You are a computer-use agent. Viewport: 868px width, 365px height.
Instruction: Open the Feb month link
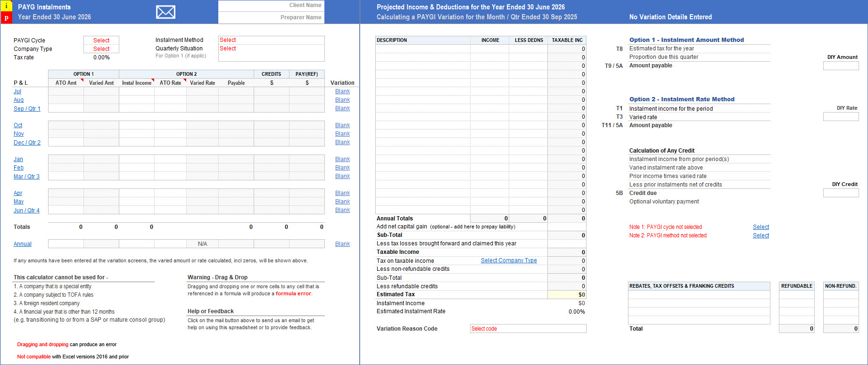point(18,168)
